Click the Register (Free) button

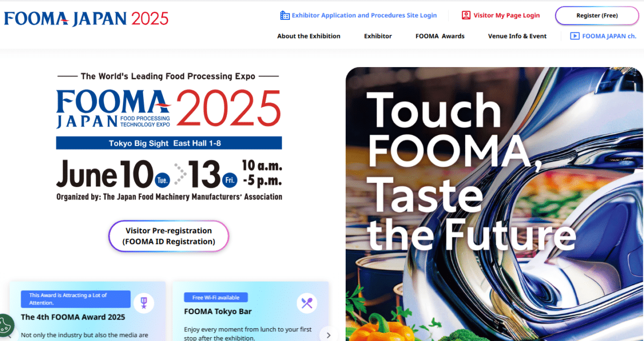coord(597,16)
